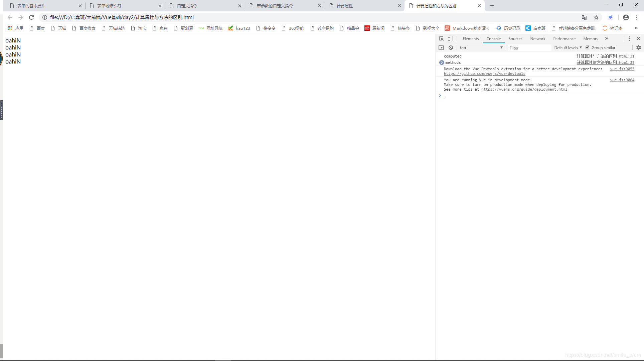Switch to the Sources tab

click(515, 39)
